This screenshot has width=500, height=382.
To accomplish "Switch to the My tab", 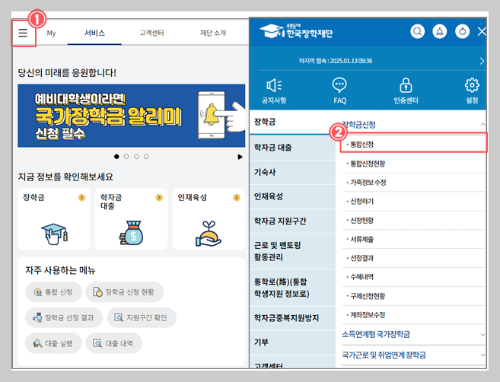I will [51, 33].
